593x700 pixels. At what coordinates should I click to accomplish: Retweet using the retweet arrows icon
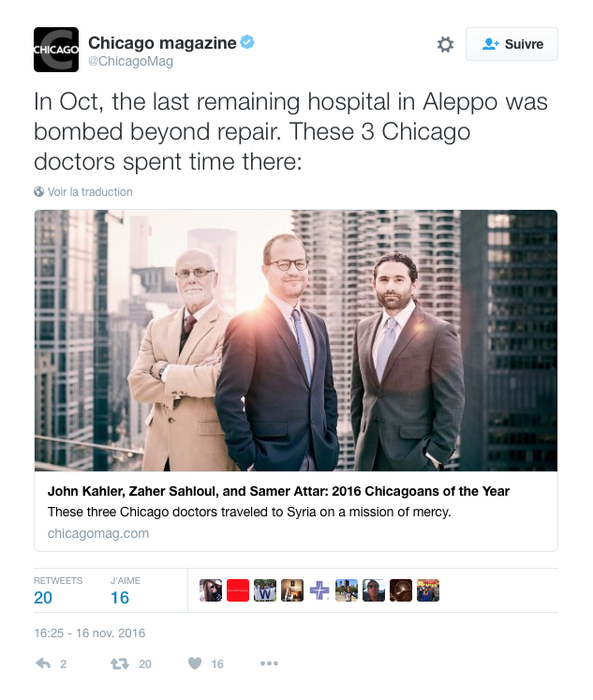120,663
